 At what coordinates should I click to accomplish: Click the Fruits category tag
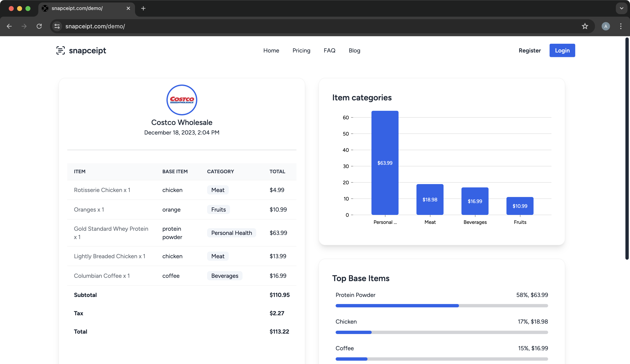coord(219,209)
